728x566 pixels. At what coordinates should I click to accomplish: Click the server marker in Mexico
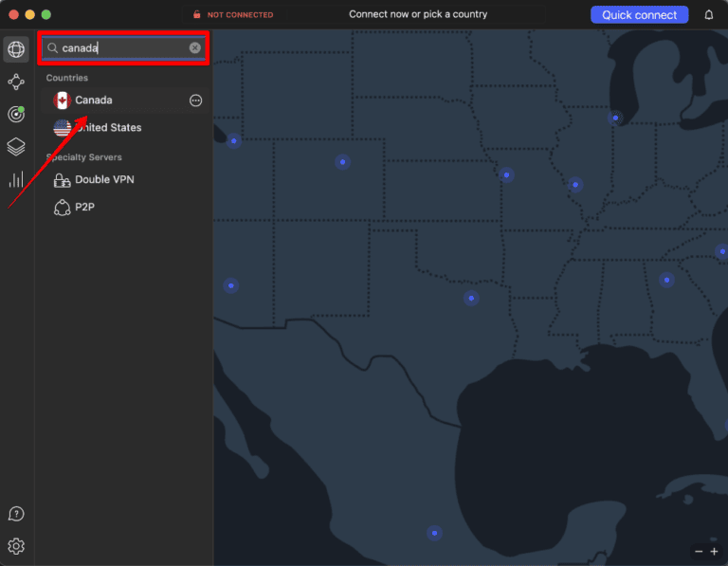tap(434, 533)
